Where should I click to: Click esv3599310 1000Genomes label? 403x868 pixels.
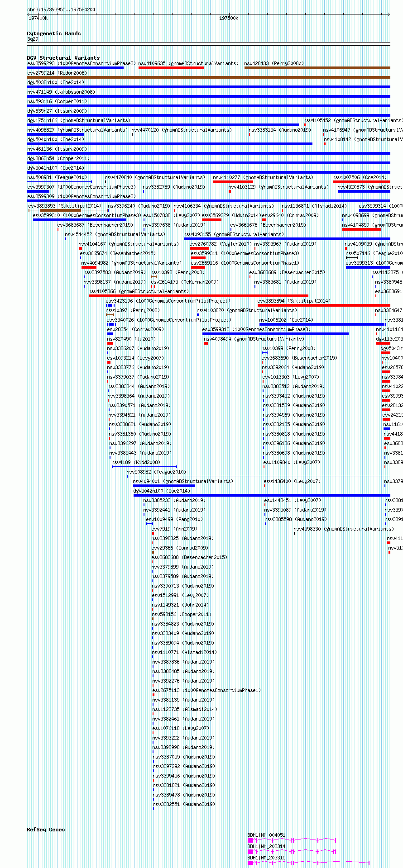[87, 216]
